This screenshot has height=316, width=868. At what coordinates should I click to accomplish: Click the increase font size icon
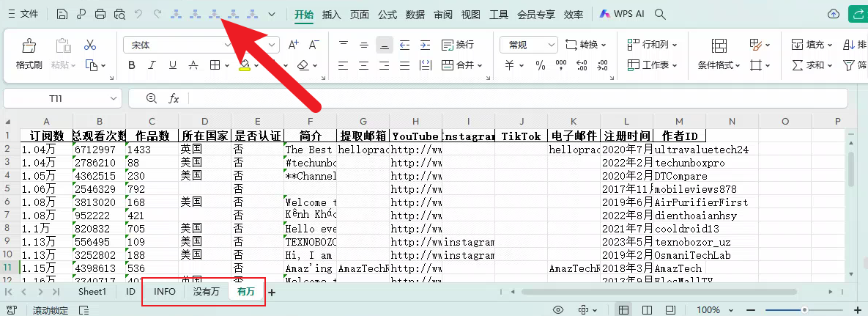point(294,45)
